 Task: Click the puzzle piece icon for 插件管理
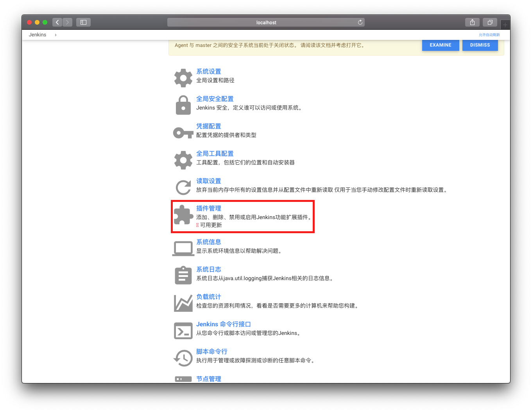coord(183,215)
